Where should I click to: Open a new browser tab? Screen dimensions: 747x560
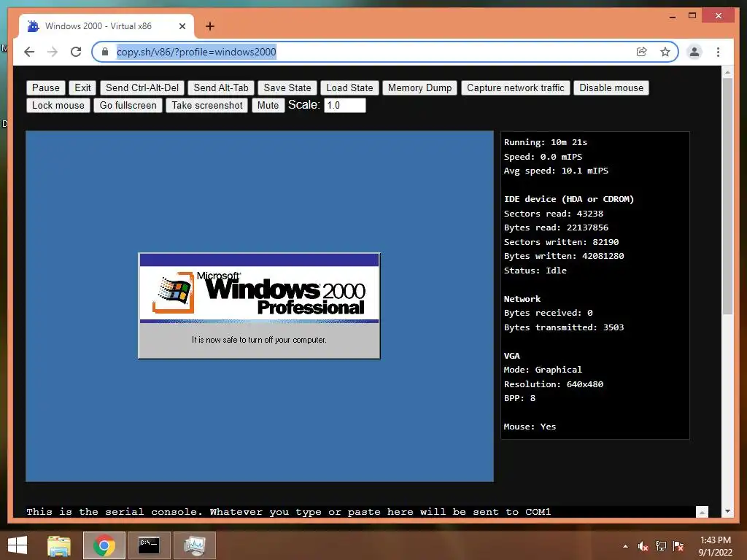coord(210,26)
